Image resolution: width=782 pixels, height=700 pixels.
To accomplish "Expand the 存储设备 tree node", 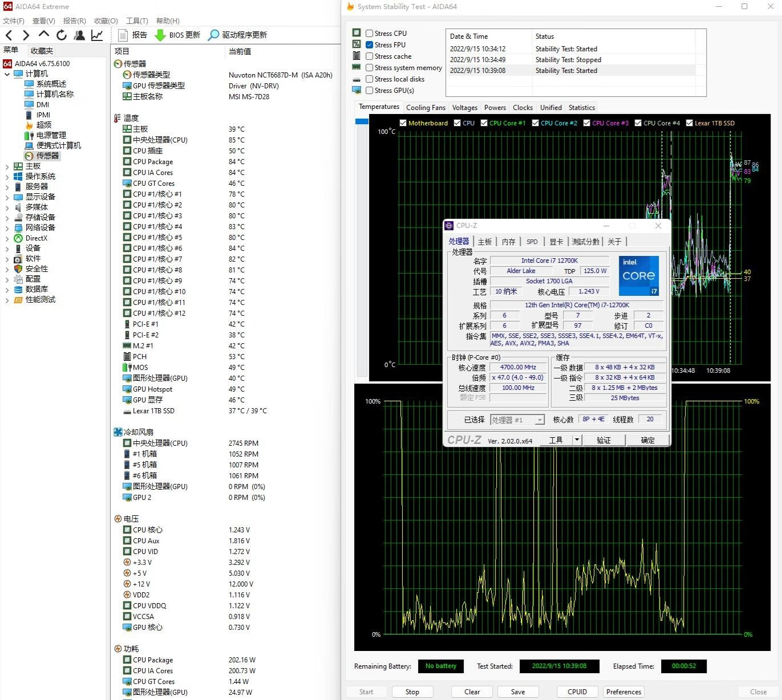I will click(x=7, y=217).
